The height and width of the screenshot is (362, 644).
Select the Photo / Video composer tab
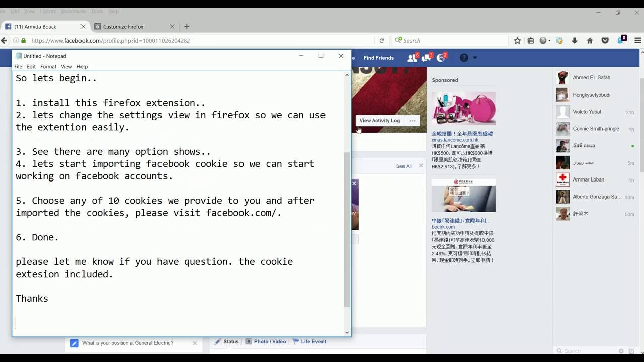[x=266, y=342]
